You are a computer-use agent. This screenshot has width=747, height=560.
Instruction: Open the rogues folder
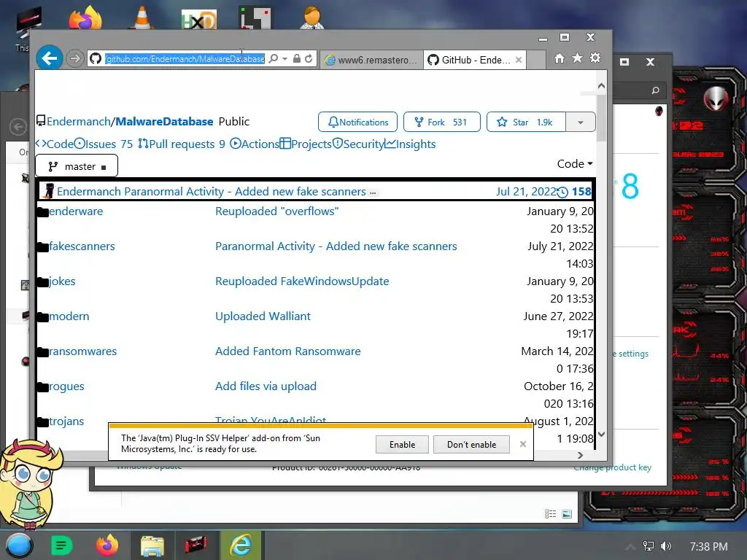pyautogui.click(x=66, y=386)
